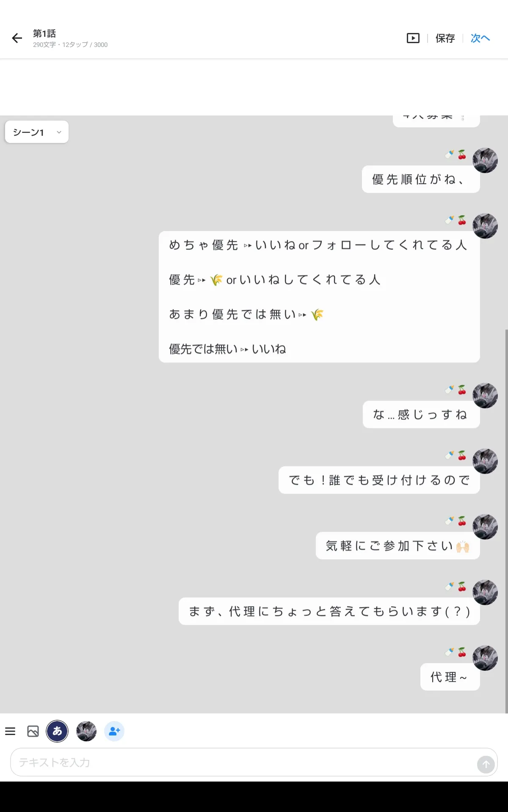This screenshot has height=812, width=508.
Task: Open the 第1話 episode title
Action: (x=44, y=33)
